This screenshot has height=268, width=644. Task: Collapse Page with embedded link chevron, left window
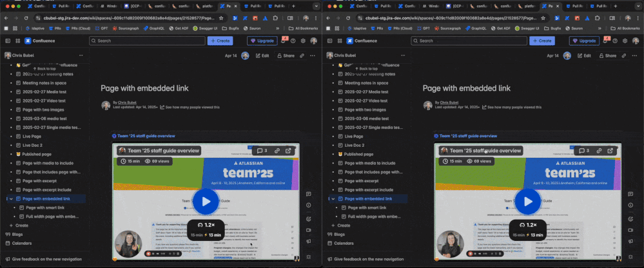click(x=11, y=198)
